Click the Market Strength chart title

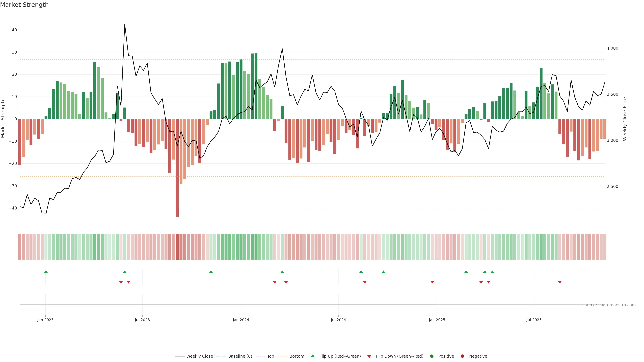click(24, 5)
